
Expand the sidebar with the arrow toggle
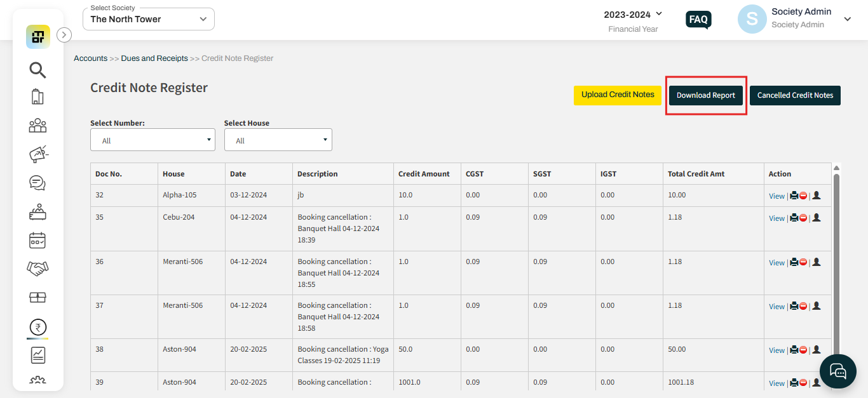click(64, 35)
